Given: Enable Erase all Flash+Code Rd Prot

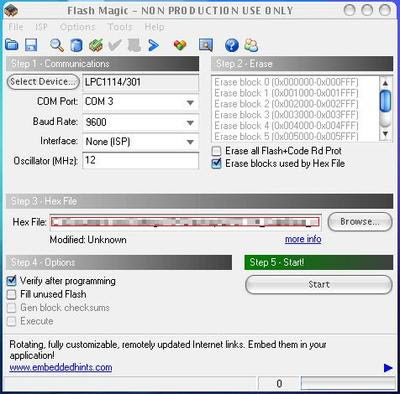Looking at the screenshot, I should [x=217, y=151].
